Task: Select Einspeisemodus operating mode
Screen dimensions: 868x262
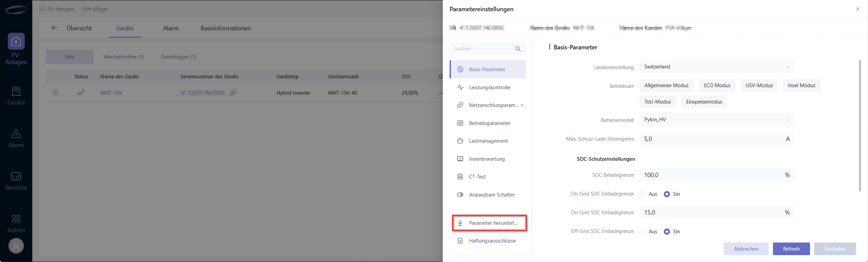Action: pyautogui.click(x=704, y=102)
